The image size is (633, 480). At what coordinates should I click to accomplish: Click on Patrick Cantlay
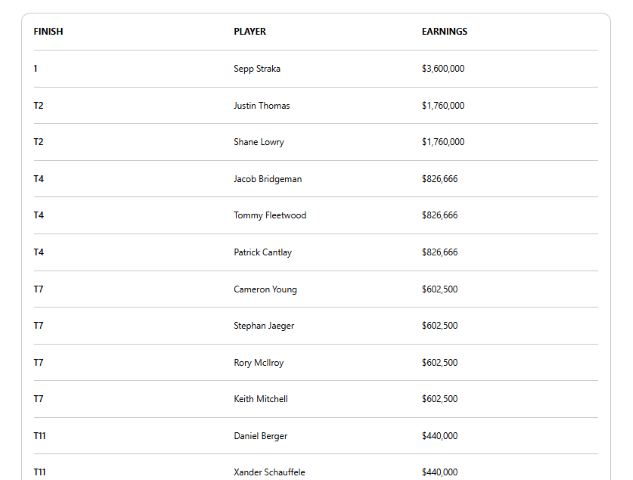[x=263, y=253]
